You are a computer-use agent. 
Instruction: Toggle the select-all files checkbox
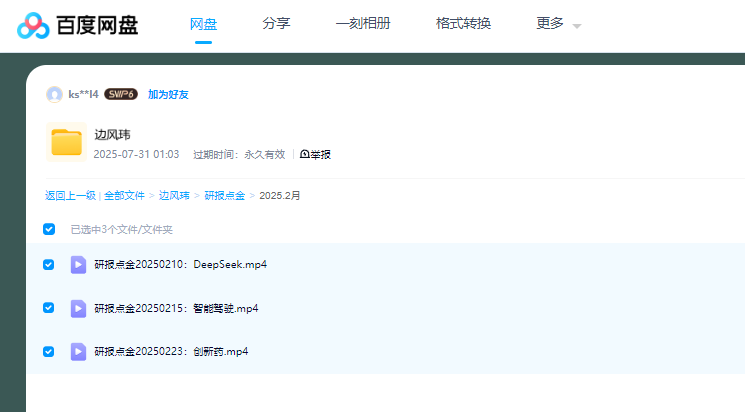[x=49, y=229]
